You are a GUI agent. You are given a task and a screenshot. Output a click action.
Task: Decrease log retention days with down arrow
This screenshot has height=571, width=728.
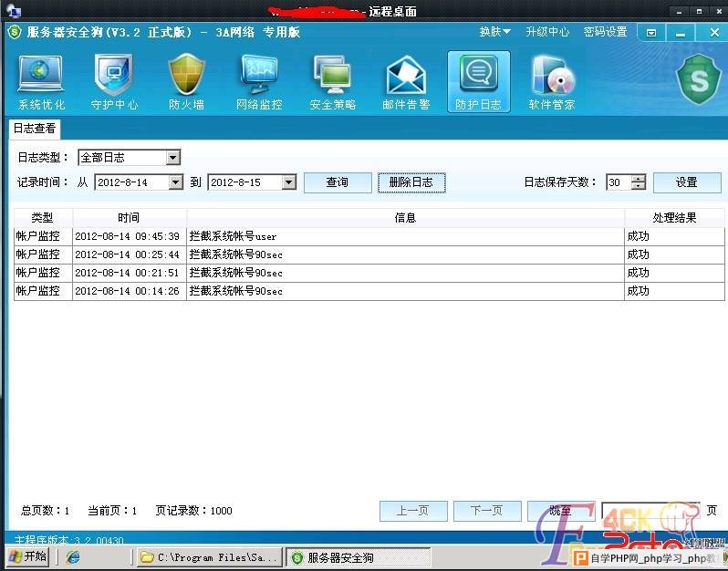click(x=639, y=186)
